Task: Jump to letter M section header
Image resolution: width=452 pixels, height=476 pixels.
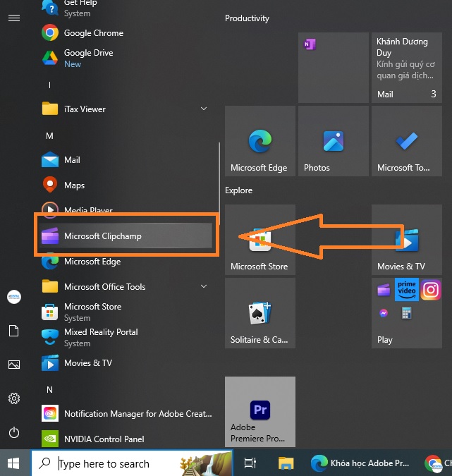Action: (49, 135)
